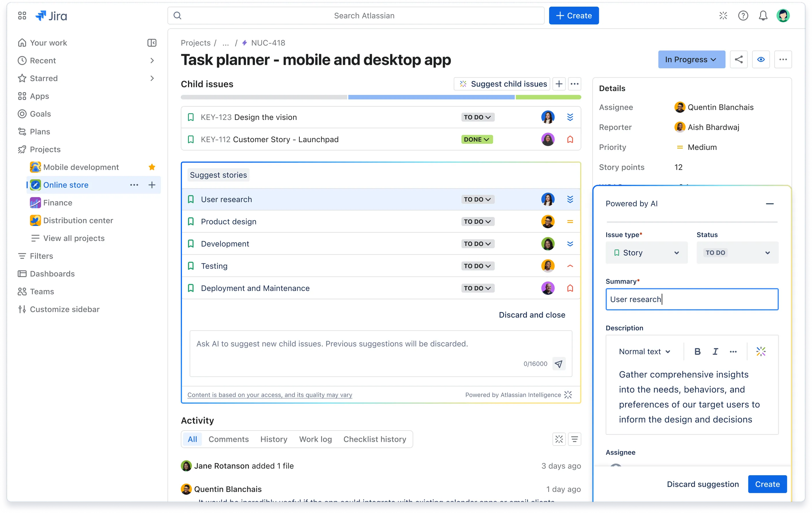
Task: Click the Atlassian Intelligence sparkle in the editor toolbar
Action: click(x=761, y=351)
